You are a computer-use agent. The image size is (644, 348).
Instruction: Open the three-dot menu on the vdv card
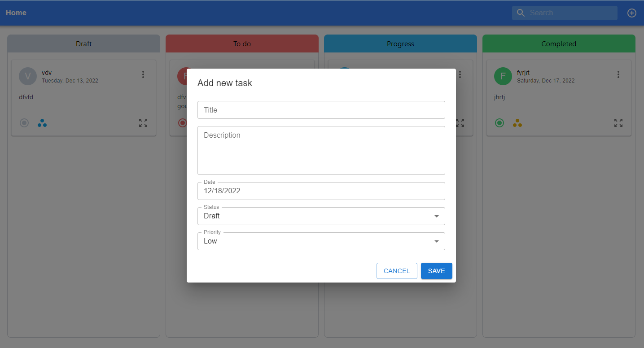[143, 74]
